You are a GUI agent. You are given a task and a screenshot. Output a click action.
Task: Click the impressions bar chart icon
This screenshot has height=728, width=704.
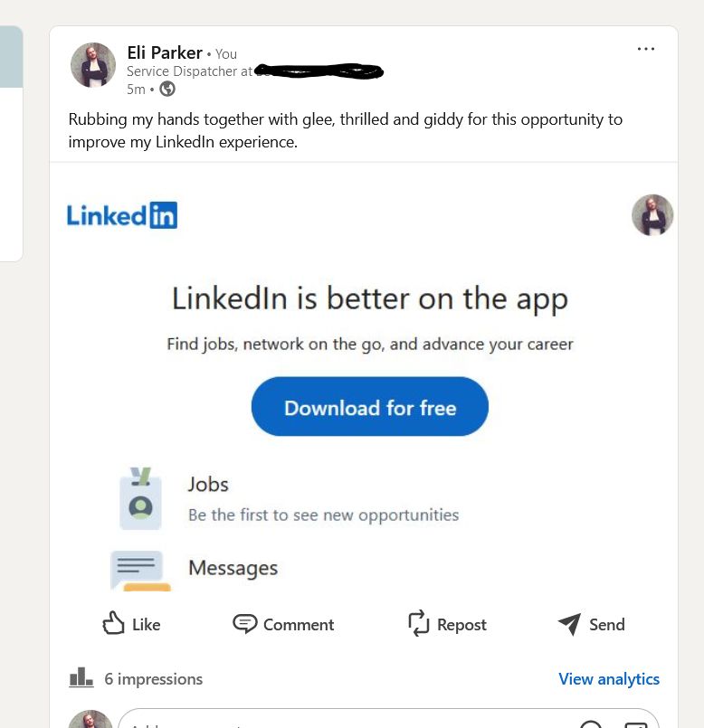[81, 676]
